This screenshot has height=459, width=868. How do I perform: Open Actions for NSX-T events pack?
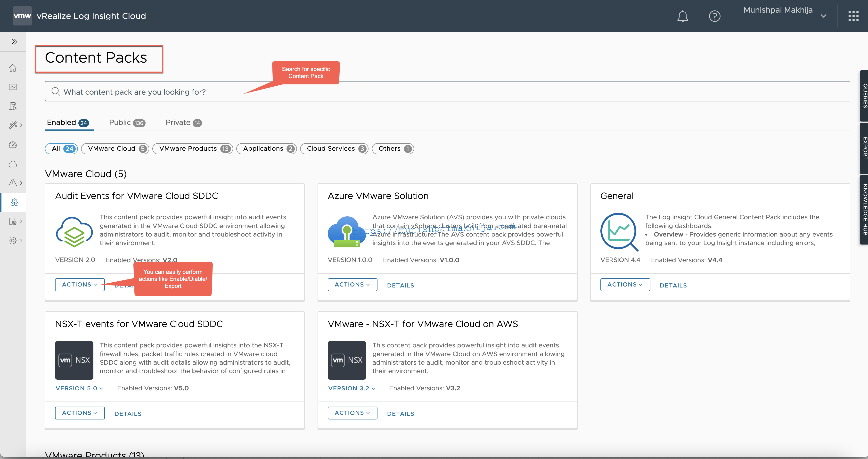point(80,413)
